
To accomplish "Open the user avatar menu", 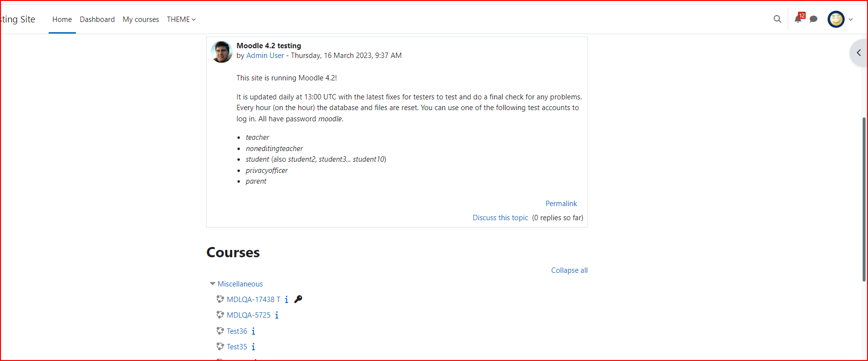I will tap(836, 19).
